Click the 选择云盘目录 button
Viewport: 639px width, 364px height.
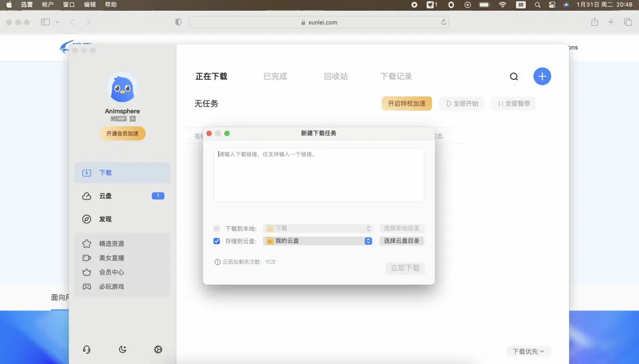(402, 241)
